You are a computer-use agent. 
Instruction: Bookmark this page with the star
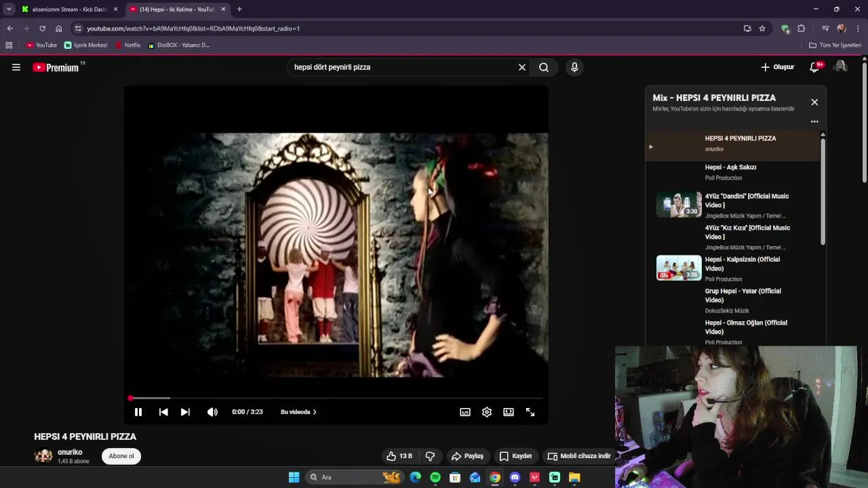click(x=762, y=28)
